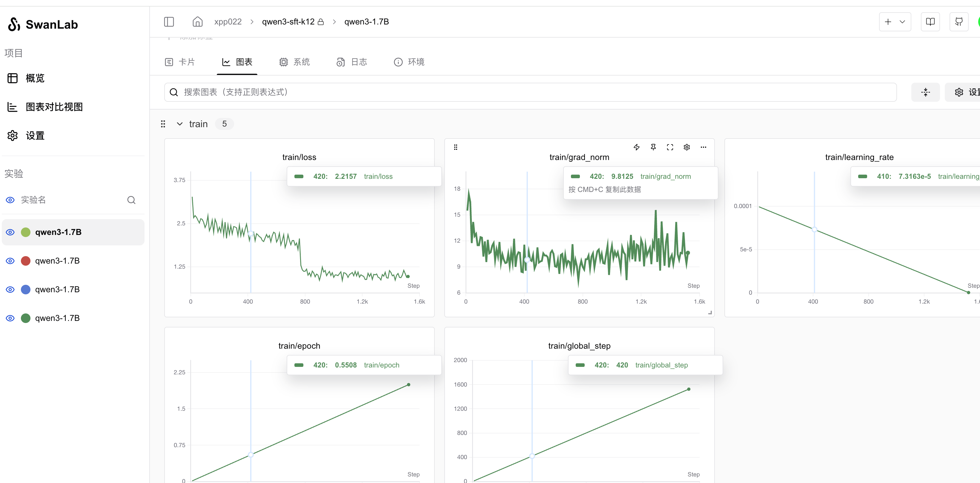The height and width of the screenshot is (483, 980).
Task: Click experiment search magnifier icon
Action: 131,200
